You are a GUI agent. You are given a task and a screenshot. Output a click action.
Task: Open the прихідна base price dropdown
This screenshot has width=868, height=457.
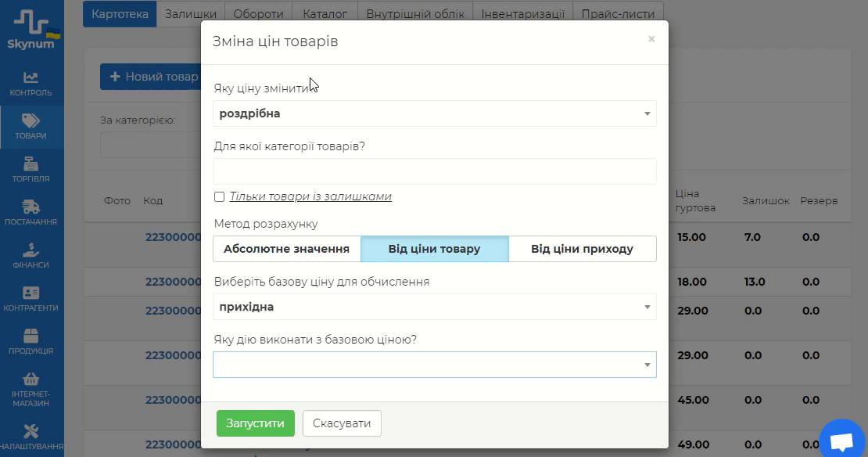(x=434, y=307)
